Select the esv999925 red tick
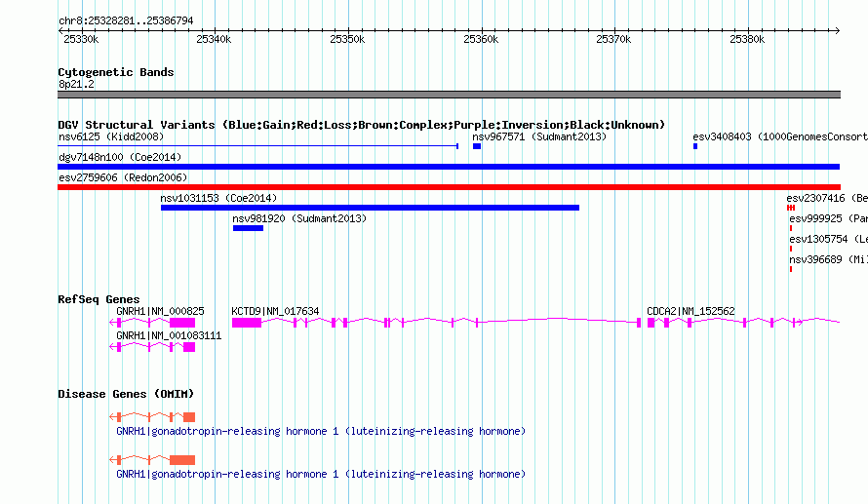This screenshot has width=868, height=504. (x=791, y=228)
